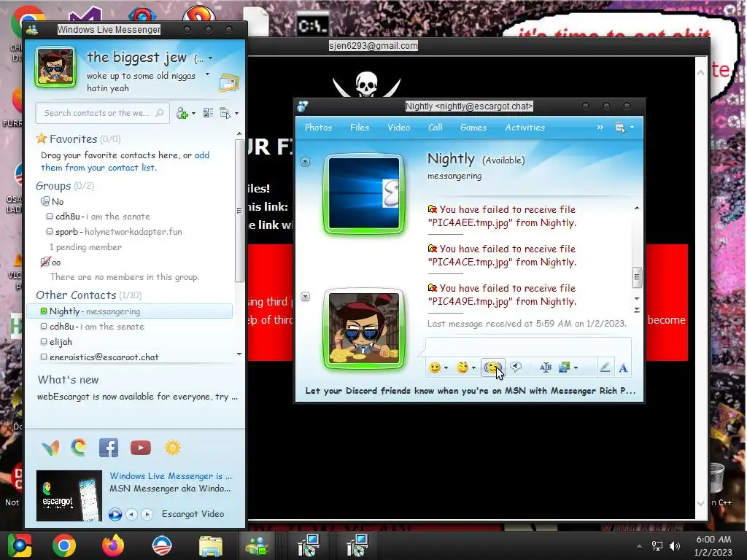Expand the show menu dropdown arrow
Image resolution: width=747 pixels, height=560 pixels.
pos(236,113)
